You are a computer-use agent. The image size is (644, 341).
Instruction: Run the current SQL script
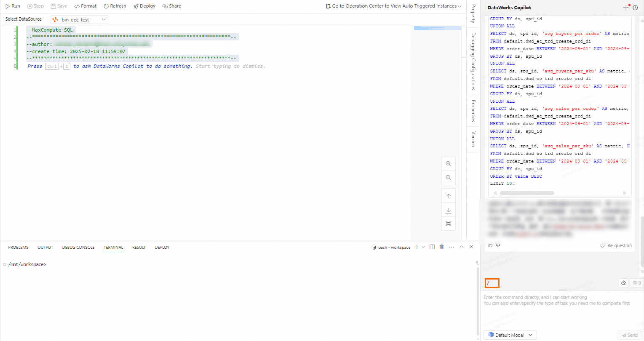click(13, 6)
